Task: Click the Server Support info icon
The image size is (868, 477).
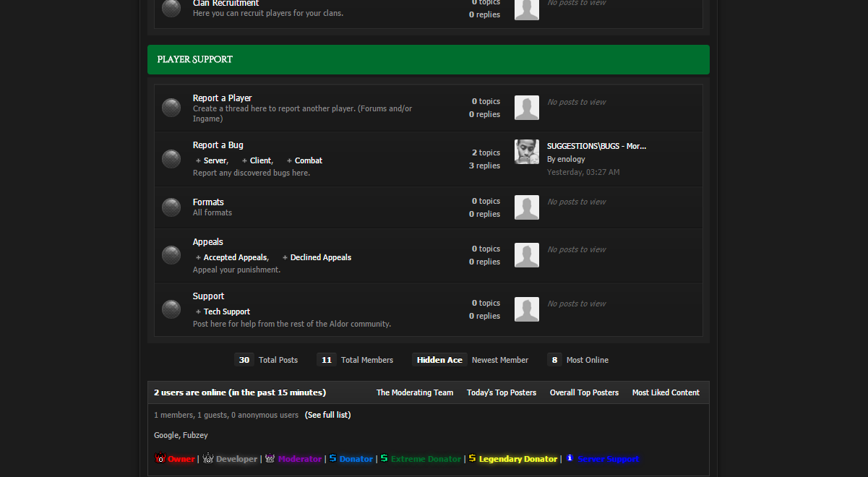Action: [570, 458]
